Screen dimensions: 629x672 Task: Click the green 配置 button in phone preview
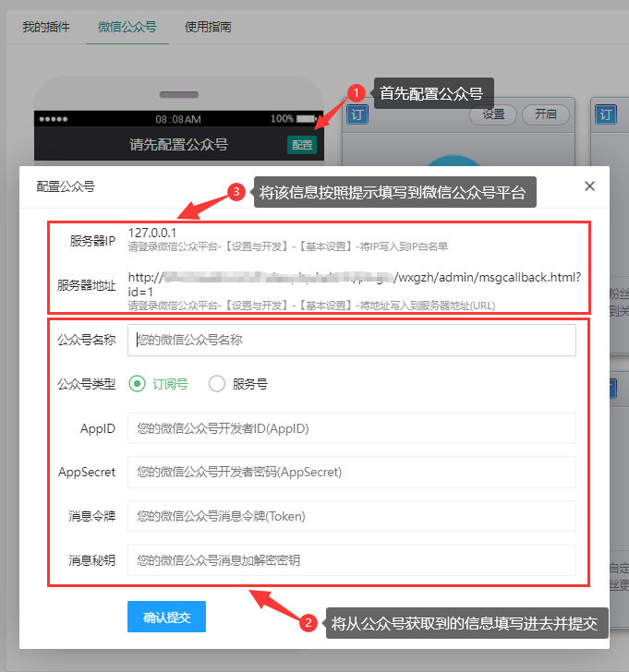[302, 145]
